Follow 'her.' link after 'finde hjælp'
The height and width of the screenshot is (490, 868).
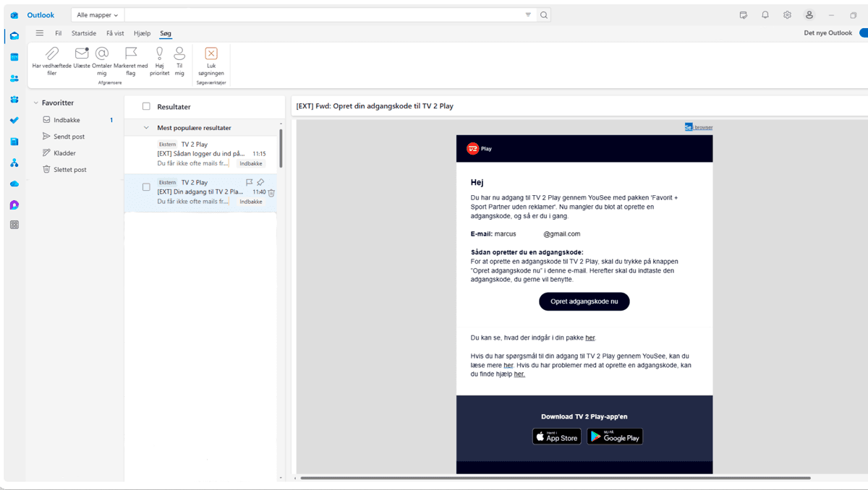519,374
